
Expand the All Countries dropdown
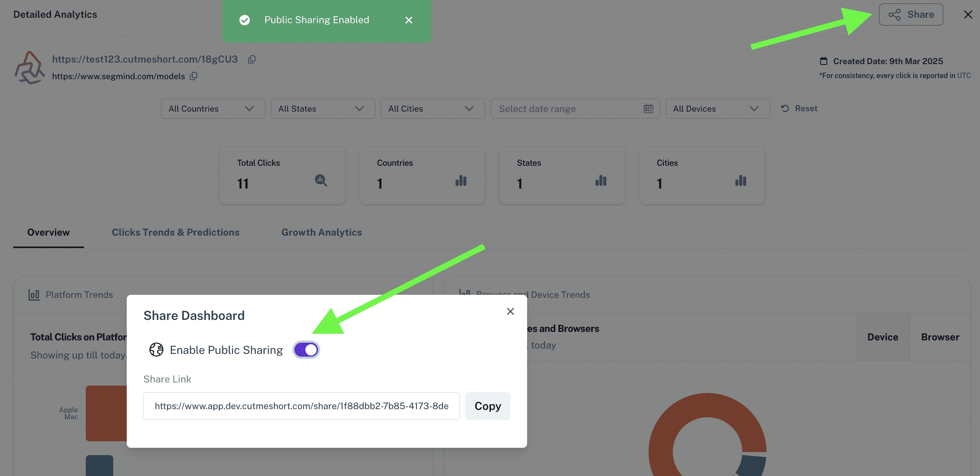pos(213,109)
